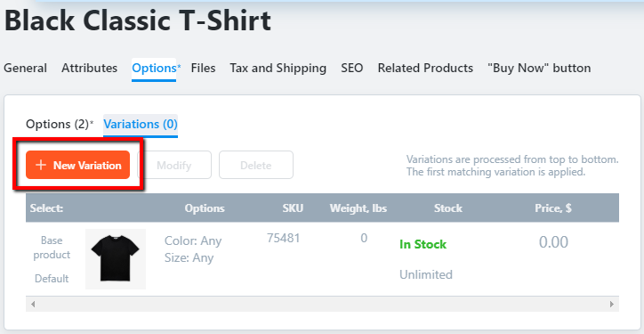Click the right scroll arrow of table

[x=612, y=305]
